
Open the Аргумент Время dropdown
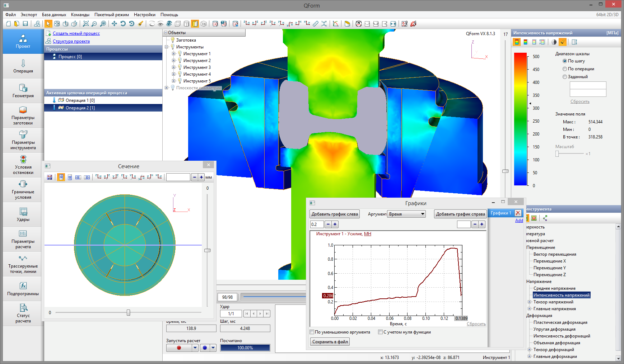point(406,214)
